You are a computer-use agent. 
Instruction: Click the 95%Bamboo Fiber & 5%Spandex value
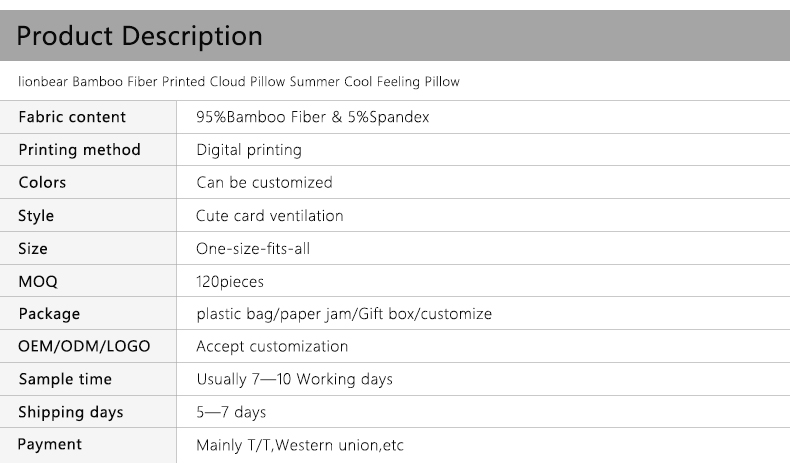coord(313,117)
